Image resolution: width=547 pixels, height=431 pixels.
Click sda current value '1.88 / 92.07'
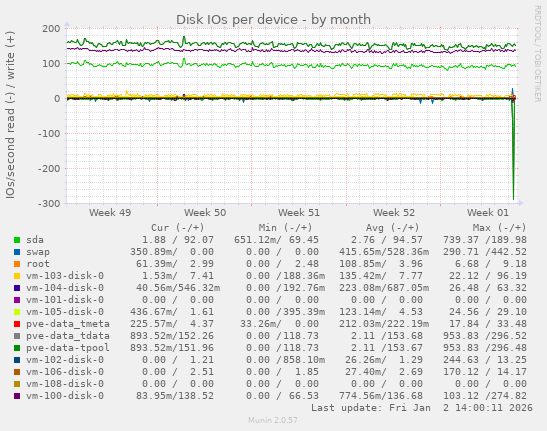pos(178,240)
